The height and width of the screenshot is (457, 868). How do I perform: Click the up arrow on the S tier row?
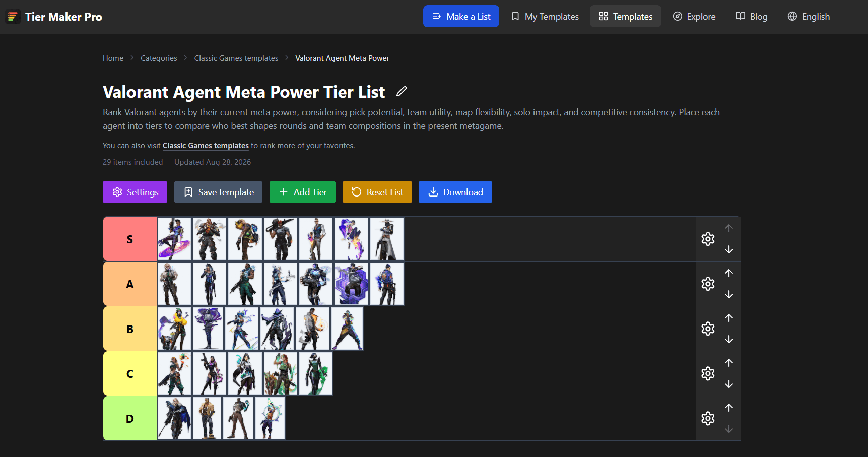tap(729, 228)
